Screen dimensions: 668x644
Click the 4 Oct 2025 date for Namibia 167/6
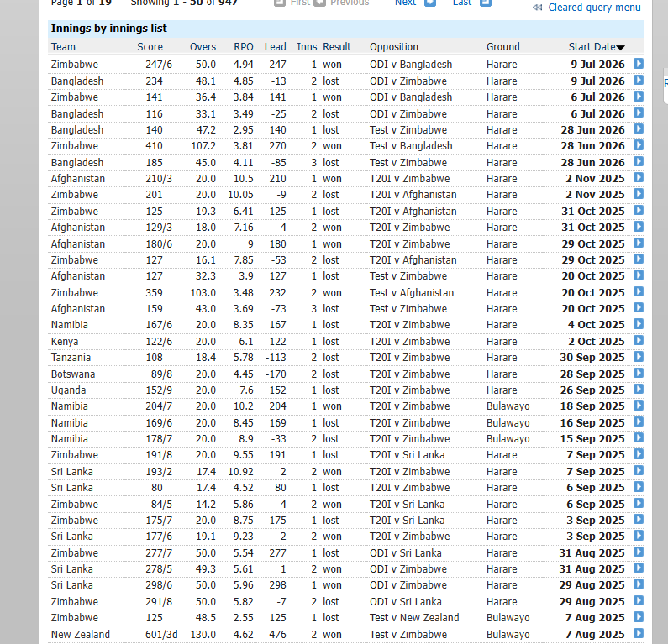pos(596,324)
